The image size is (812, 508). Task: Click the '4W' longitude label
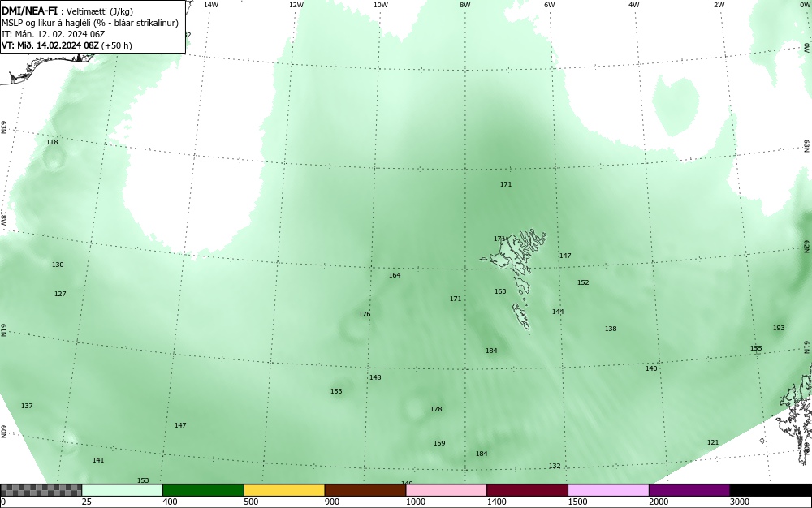pyautogui.click(x=634, y=5)
